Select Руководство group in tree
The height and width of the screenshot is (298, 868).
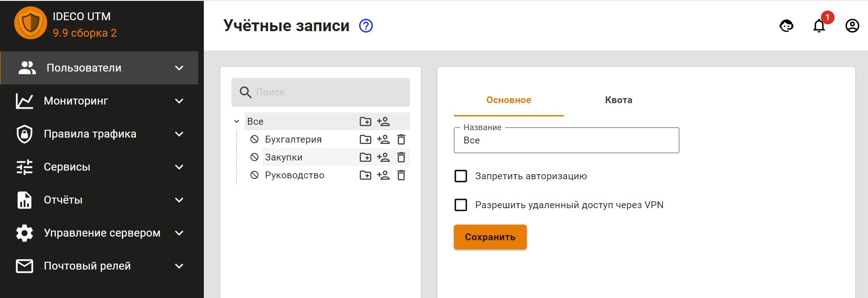[x=295, y=175]
